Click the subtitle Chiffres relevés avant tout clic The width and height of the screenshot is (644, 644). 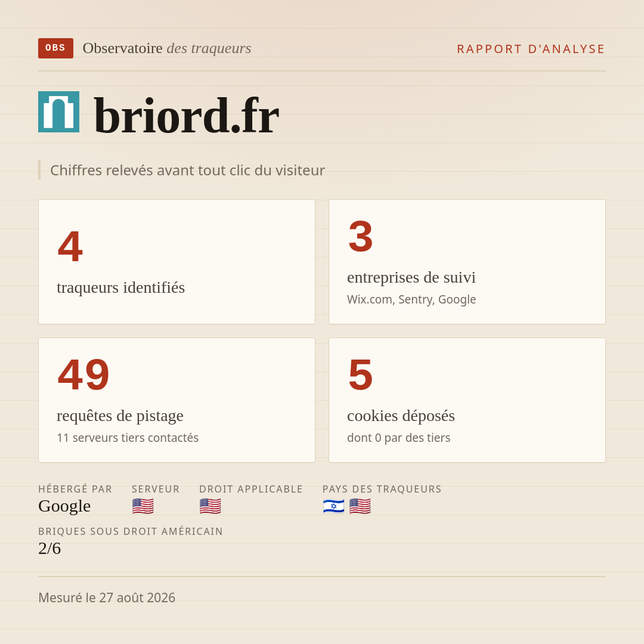pyautogui.click(x=187, y=170)
